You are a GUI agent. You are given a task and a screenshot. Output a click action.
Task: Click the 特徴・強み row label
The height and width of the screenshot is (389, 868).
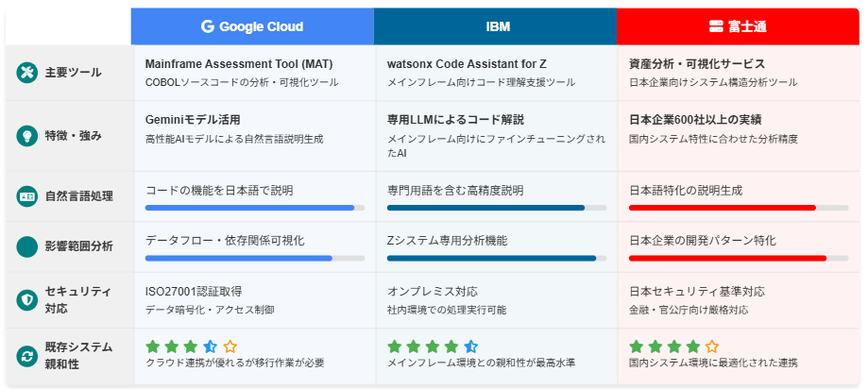pos(73,136)
